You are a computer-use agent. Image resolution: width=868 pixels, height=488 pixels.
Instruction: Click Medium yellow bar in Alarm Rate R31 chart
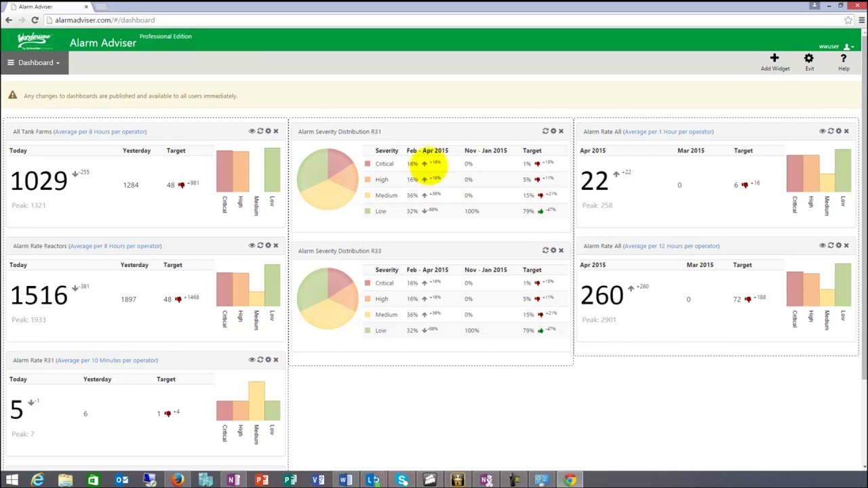pos(256,401)
